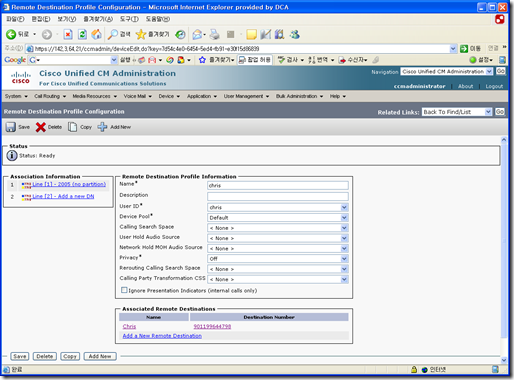Open the User Management menu
Viewport: 514px width, 380px height.
[246, 96]
